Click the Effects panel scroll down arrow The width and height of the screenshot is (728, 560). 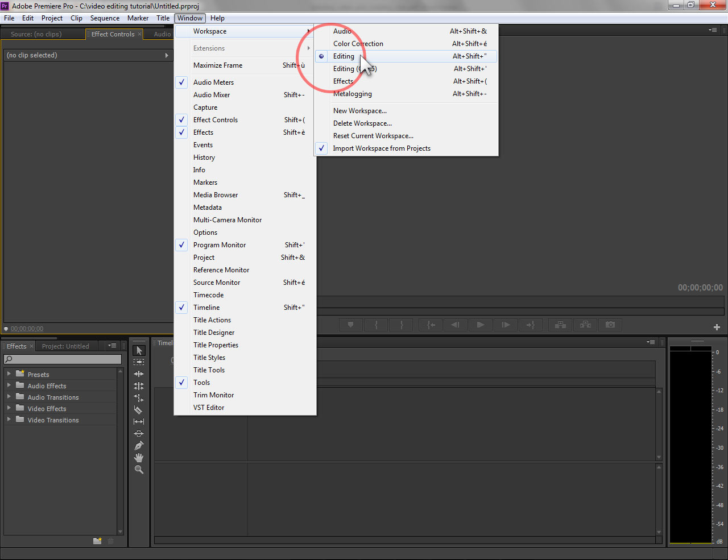tap(120, 532)
